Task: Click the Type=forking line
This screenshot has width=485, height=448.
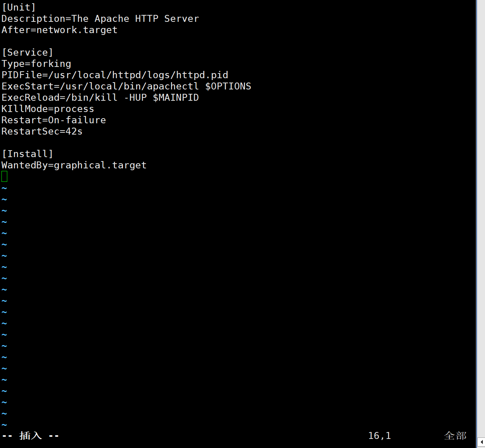Action: pyautogui.click(x=36, y=64)
